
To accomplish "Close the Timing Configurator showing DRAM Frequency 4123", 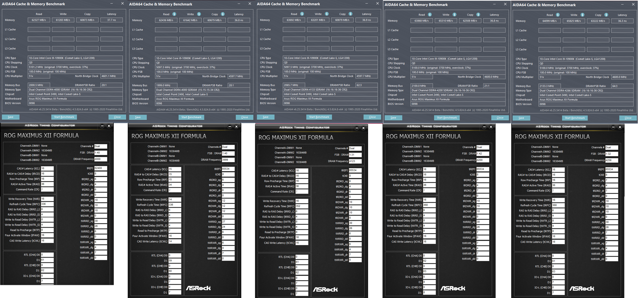I will [x=364, y=128].
